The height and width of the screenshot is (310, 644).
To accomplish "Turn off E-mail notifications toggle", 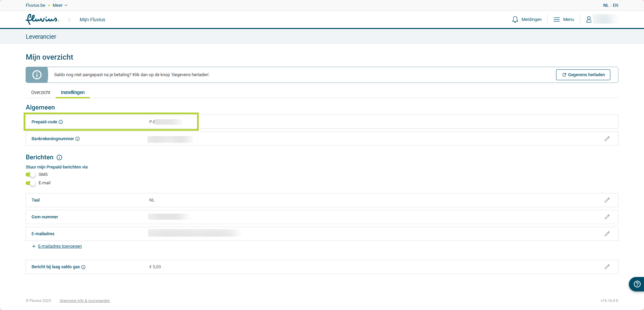I will tap(31, 183).
